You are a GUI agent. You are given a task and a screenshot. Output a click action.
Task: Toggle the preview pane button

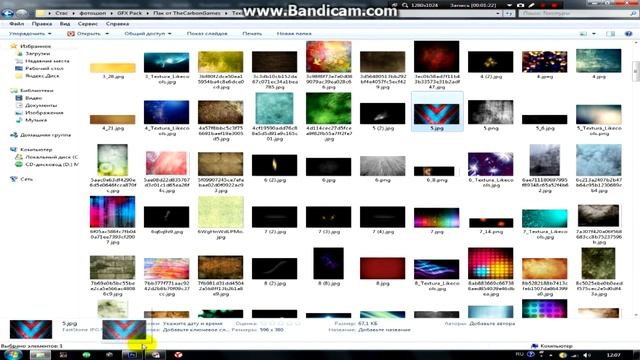tap(610, 33)
